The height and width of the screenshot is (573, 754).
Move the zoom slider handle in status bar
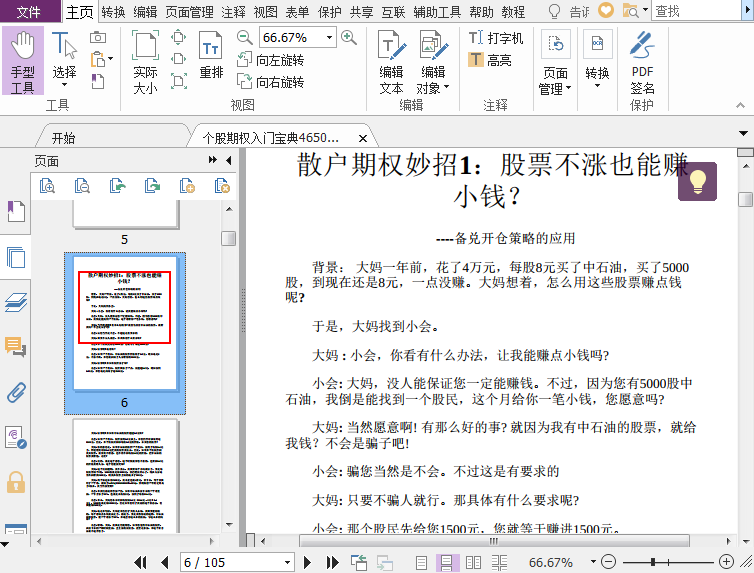pyautogui.click(x=653, y=561)
